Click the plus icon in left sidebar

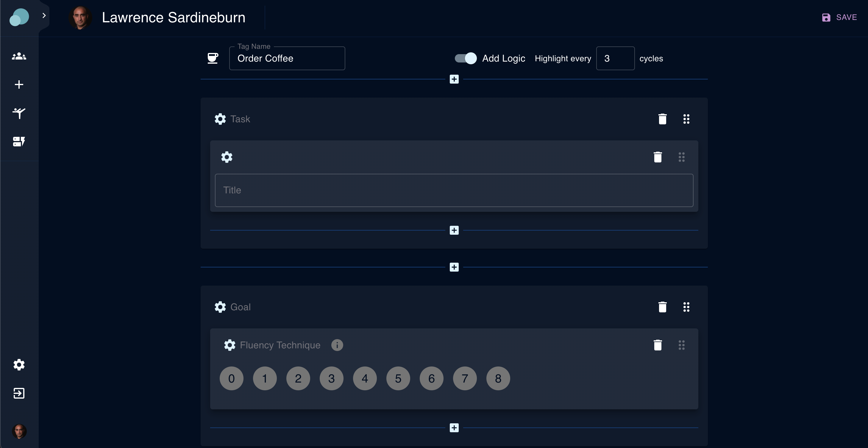click(19, 84)
